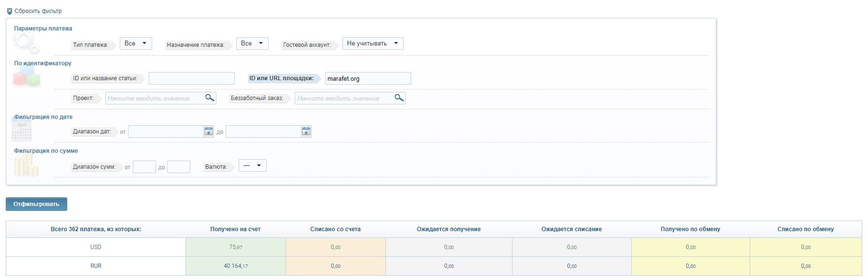Focus the article ID or name field

click(191, 78)
